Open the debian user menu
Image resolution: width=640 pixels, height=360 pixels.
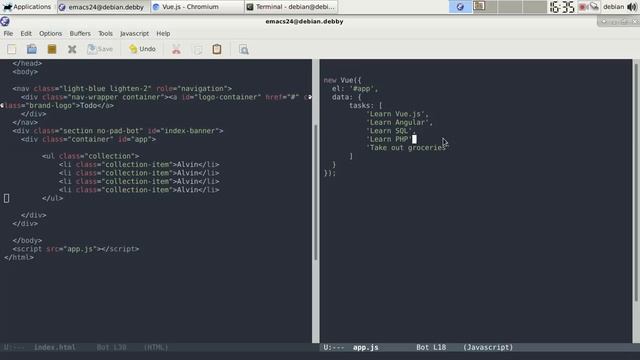click(x=613, y=7)
